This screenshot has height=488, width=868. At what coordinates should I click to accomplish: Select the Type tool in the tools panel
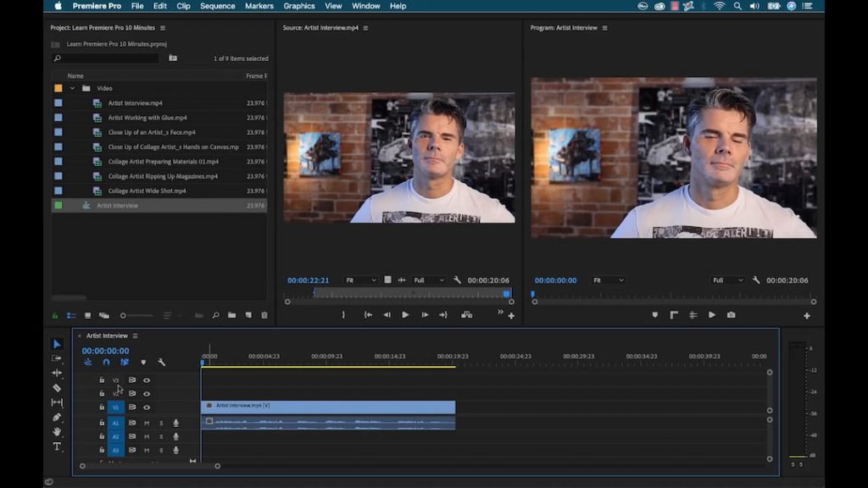pos(57,447)
